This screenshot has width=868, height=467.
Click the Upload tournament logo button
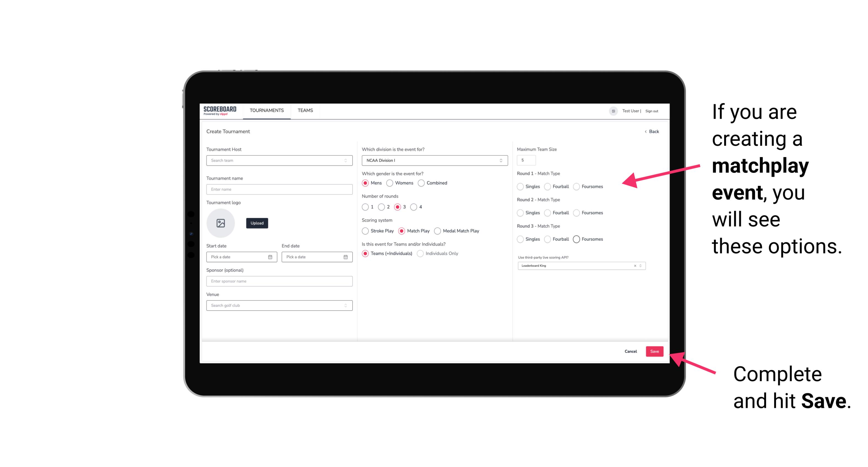coord(257,223)
